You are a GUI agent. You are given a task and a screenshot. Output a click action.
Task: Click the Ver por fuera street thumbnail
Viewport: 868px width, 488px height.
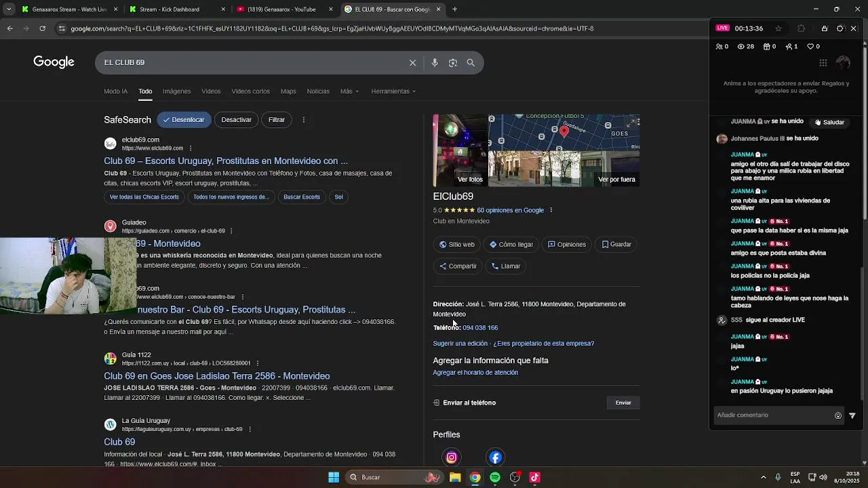coord(564,168)
